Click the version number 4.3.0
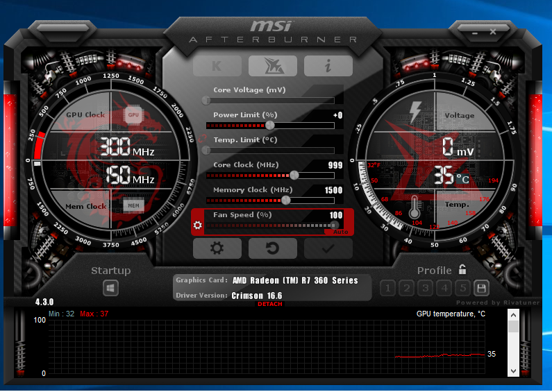 [x=44, y=302]
